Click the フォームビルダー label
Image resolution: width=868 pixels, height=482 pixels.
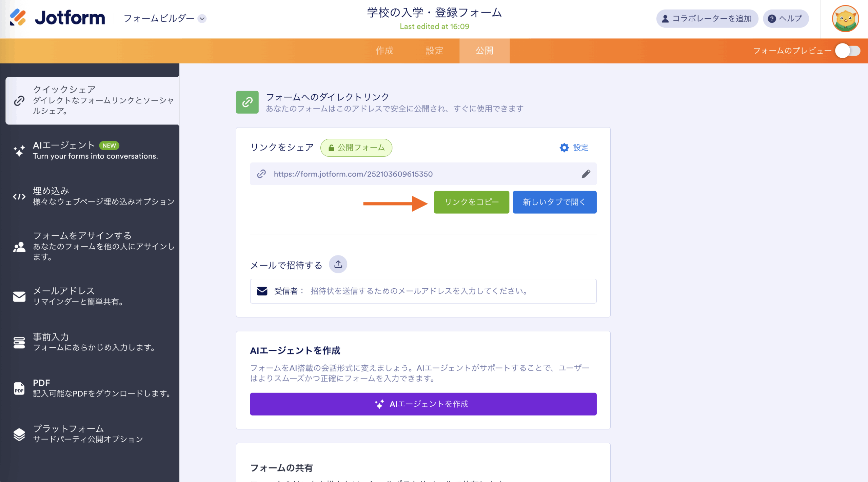click(x=159, y=18)
